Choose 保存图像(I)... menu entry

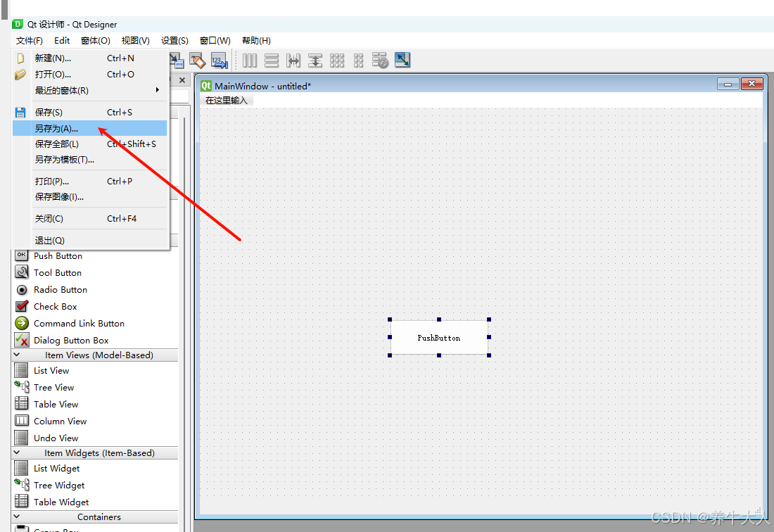[x=90, y=197]
